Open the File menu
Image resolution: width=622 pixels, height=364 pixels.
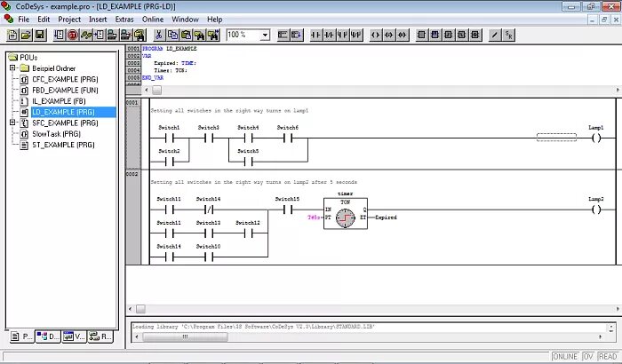pyautogui.click(x=23, y=19)
